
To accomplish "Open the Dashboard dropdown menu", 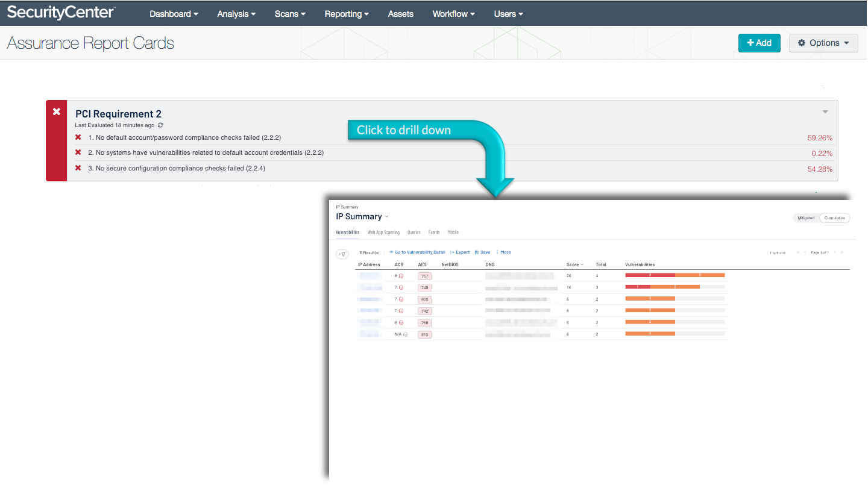I will (174, 14).
